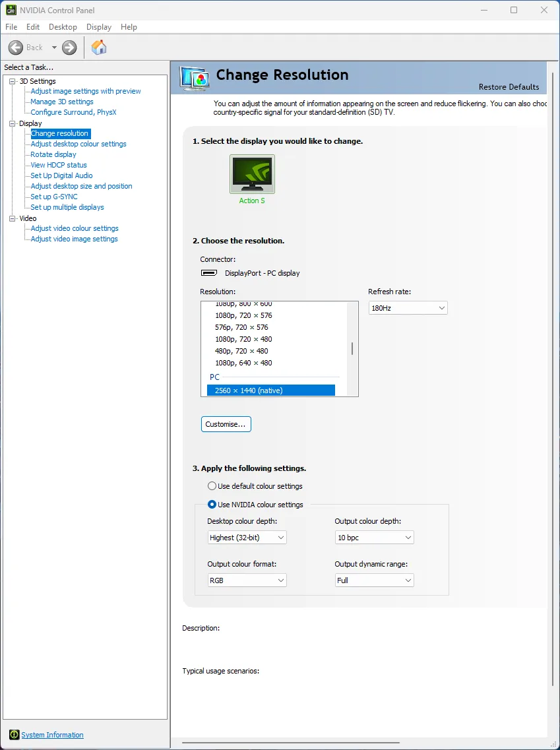
Task: Open the Help menu
Action: 129,27
